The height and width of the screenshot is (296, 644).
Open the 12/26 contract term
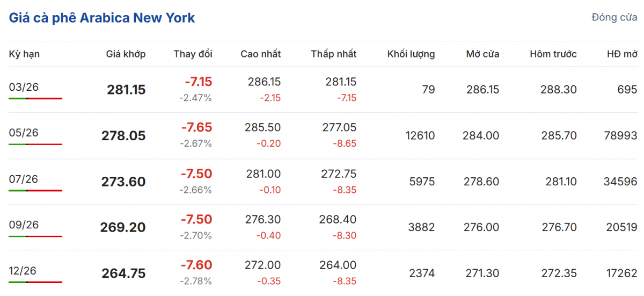pos(24,271)
